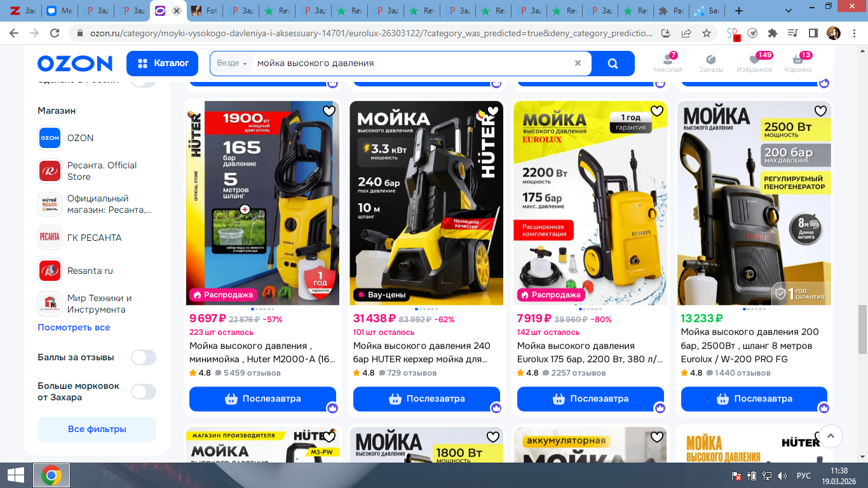Click the blue search magnifier button
The height and width of the screenshot is (488, 868).
(x=613, y=64)
